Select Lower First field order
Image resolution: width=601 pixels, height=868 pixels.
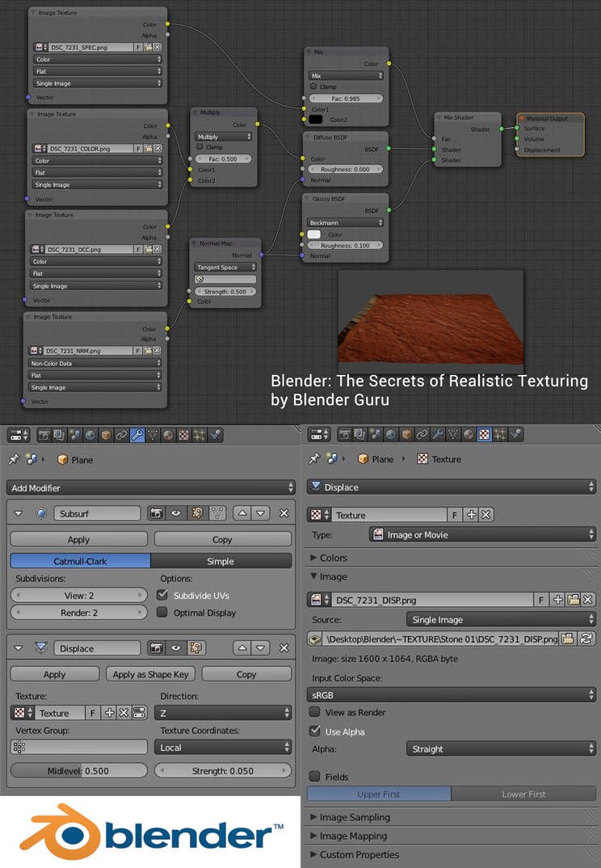[x=523, y=794]
